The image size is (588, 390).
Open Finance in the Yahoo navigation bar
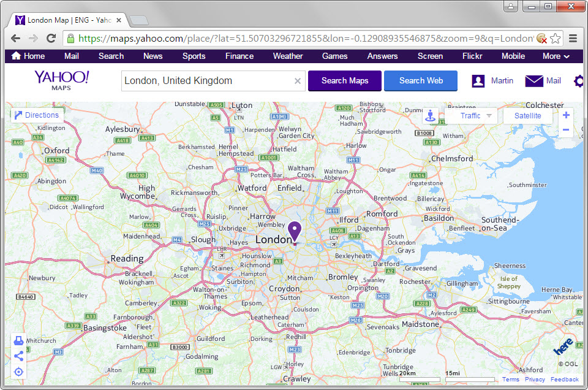(239, 56)
